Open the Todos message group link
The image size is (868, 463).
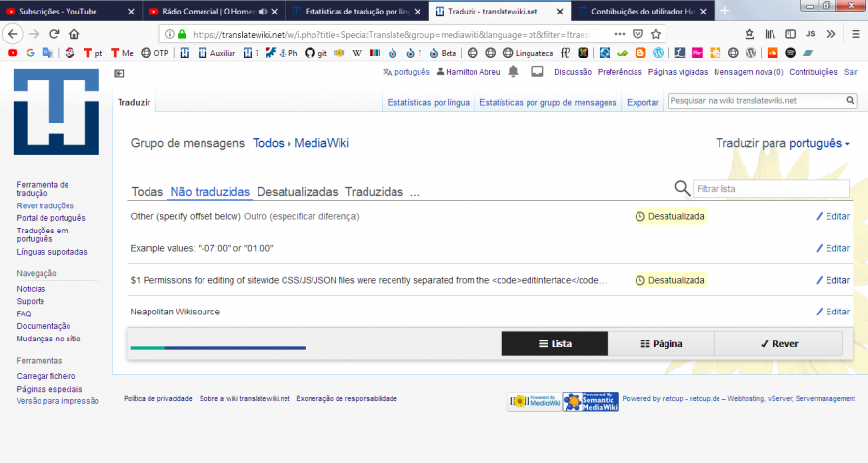pos(268,143)
